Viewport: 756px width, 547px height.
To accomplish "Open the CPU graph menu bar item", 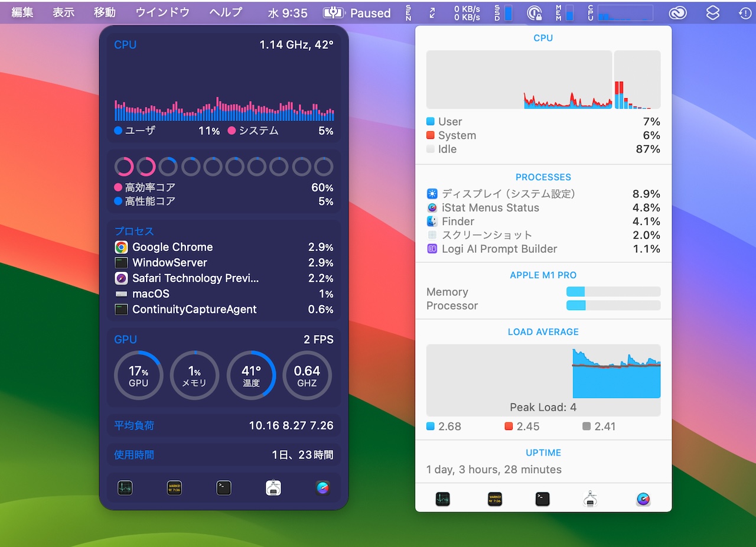I will 620,12.
